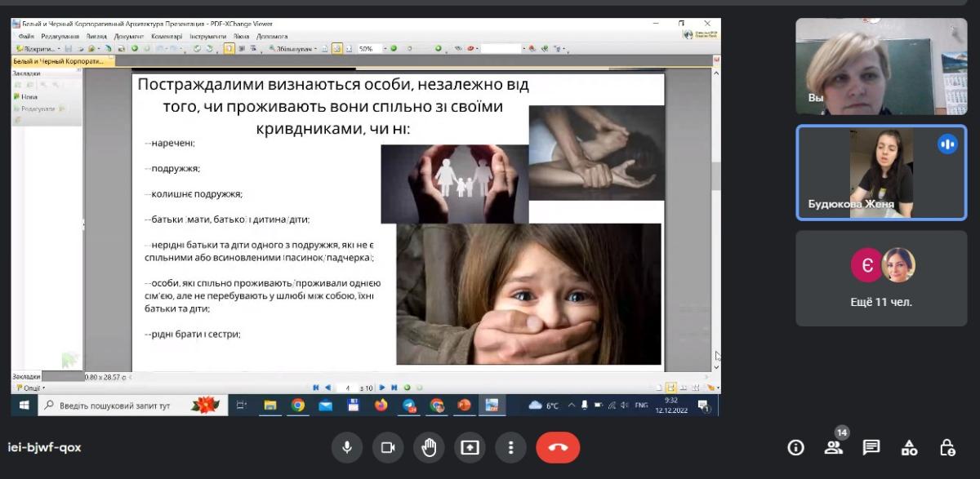Raise hand in the meeting
The width and height of the screenshot is (980, 479).
pyautogui.click(x=429, y=447)
